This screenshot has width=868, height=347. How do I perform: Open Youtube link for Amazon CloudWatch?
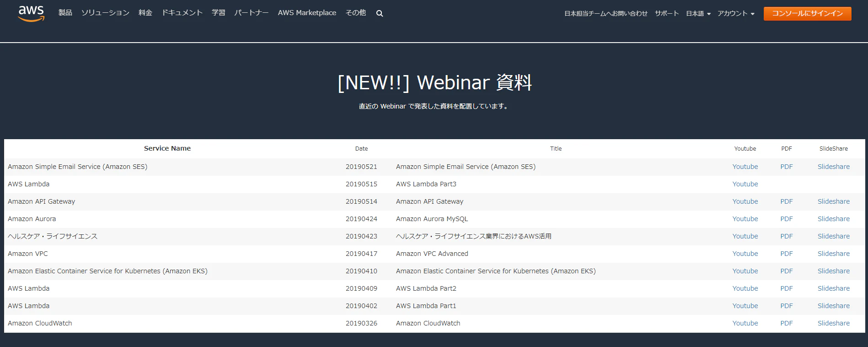tap(745, 323)
